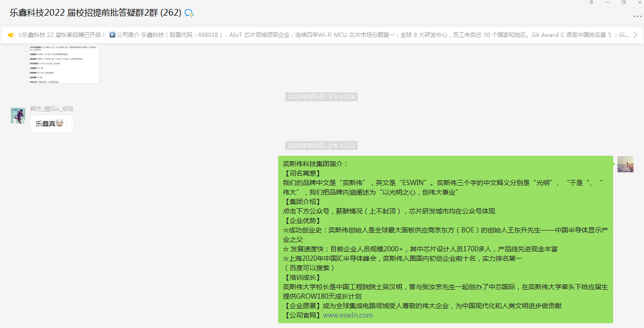
Task: Click the 【企业优势】 heading in the message
Action: [302, 221]
